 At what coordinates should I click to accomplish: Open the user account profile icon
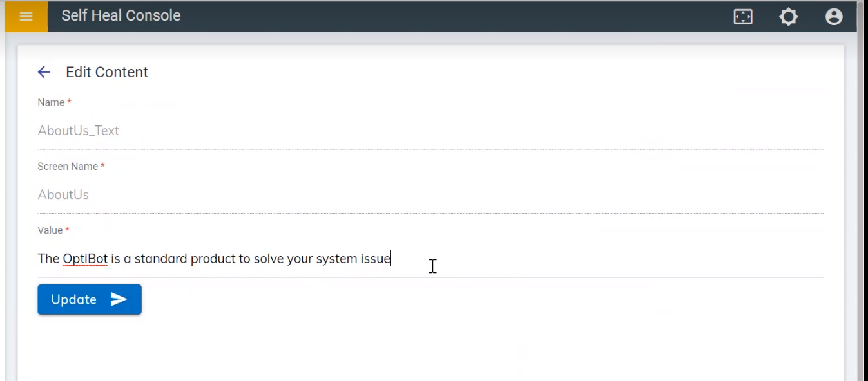click(834, 17)
